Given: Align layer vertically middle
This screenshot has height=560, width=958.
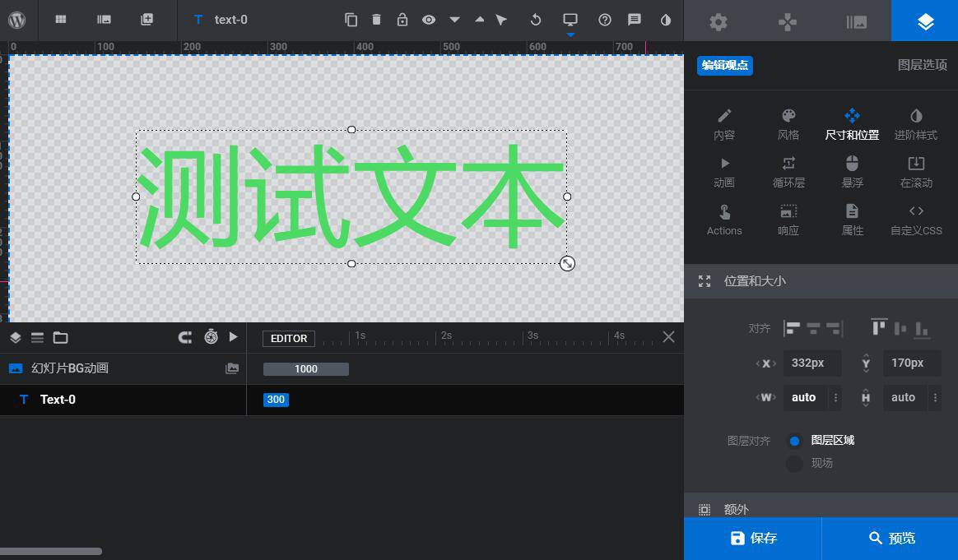Looking at the screenshot, I should [x=900, y=329].
